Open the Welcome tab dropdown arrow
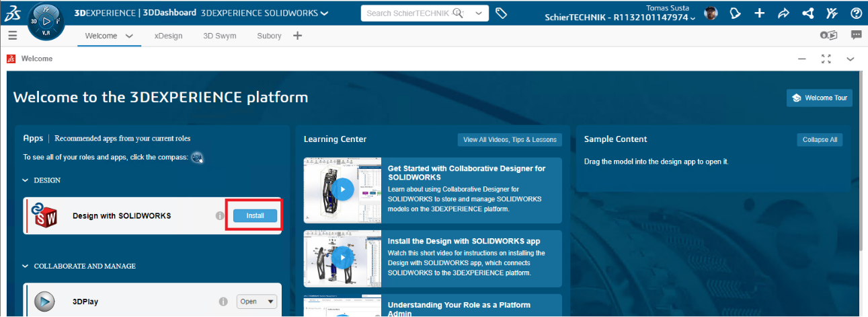Image resolution: width=868 pixels, height=317 pixels. click(130, 36)
